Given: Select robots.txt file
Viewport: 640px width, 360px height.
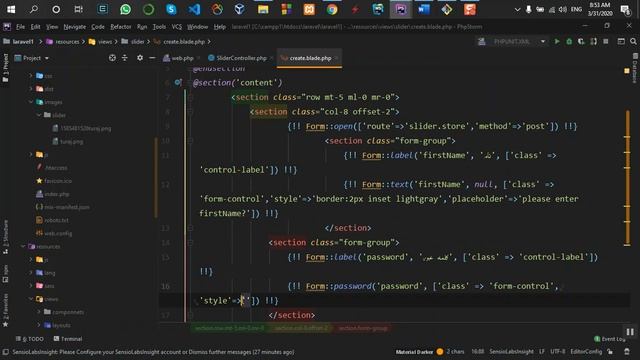Looking at the screenshot, I should point(56,220).
